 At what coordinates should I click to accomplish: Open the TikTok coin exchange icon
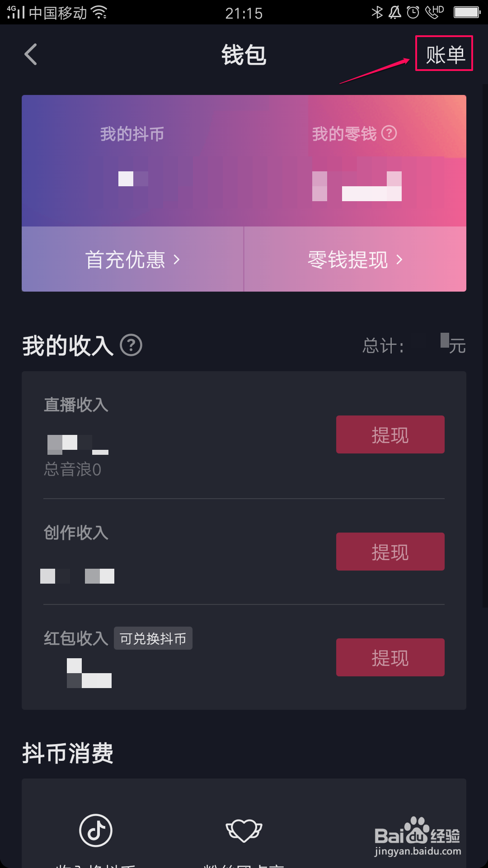point(96,830)
